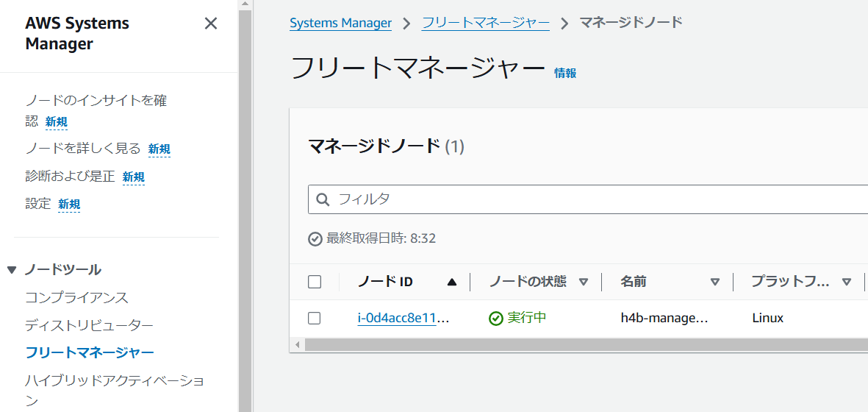Screen dimensions: 868x412
Task: Click the 最終取得日時: 8:32 text
Action: coord(381,238)
